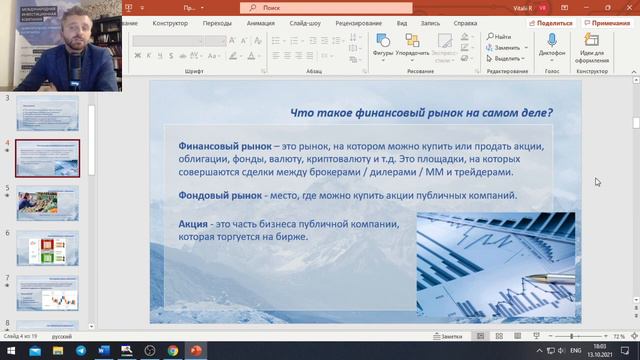Clear all formatting icon

[258, 40]
